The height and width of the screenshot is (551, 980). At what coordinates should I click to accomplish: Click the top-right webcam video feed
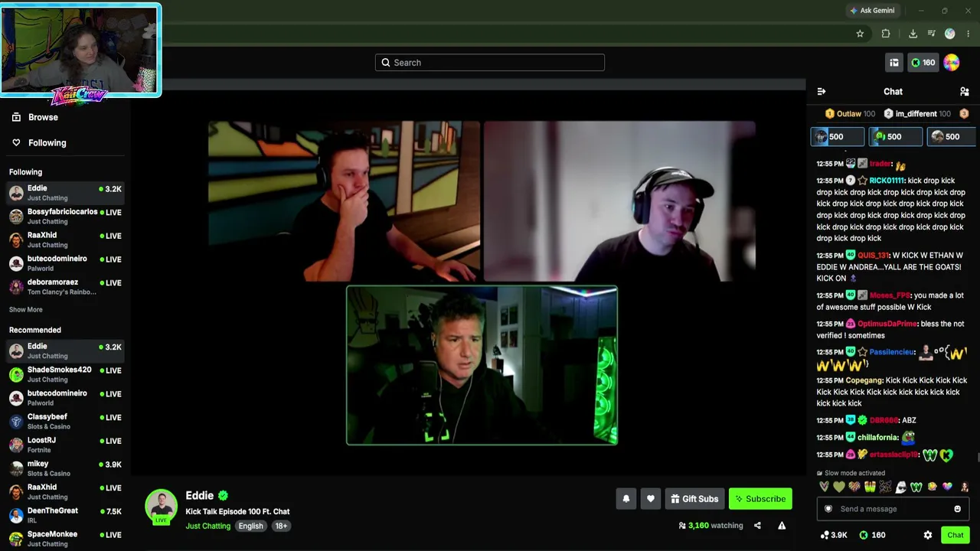619,201
